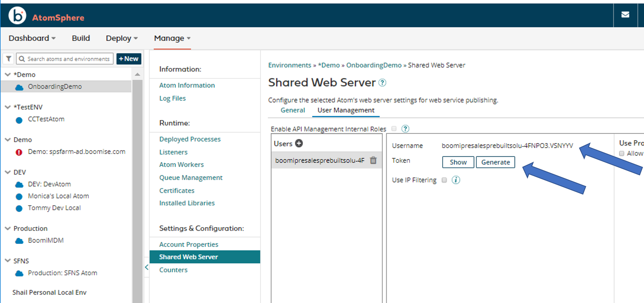
Task: Open Counters settings
Action: [173, 270]
